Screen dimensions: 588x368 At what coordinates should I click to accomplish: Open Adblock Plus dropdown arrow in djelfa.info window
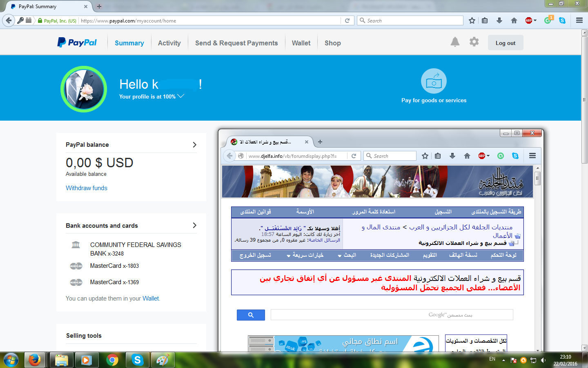(488, 156)
